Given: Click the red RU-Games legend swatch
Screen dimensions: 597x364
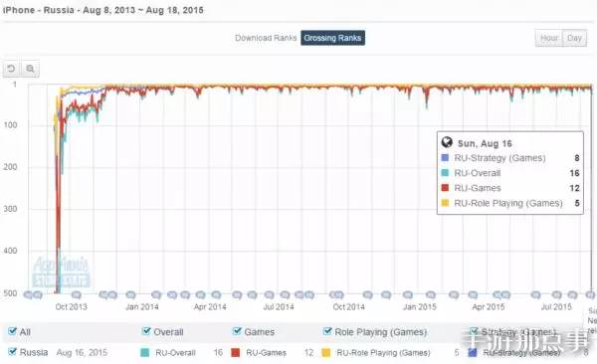Looking at the screenshot, I should pyautogui.click(x=236, y=353).
